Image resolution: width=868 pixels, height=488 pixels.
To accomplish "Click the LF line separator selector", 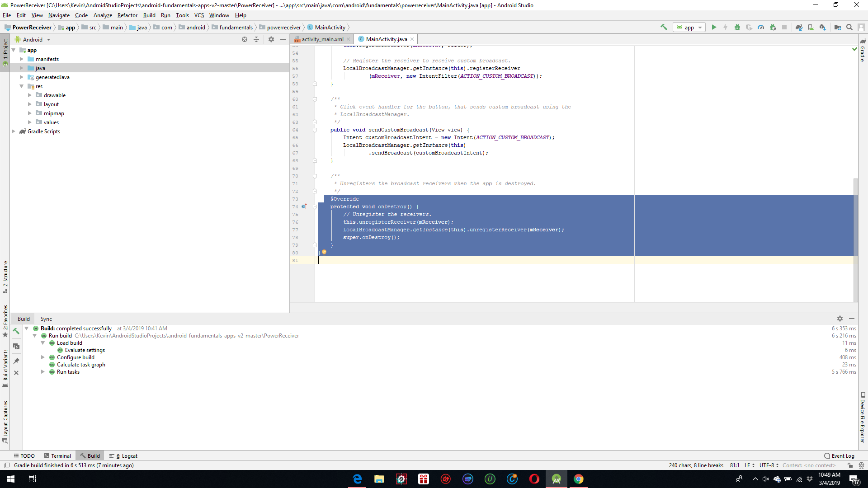I will point(749,465).
